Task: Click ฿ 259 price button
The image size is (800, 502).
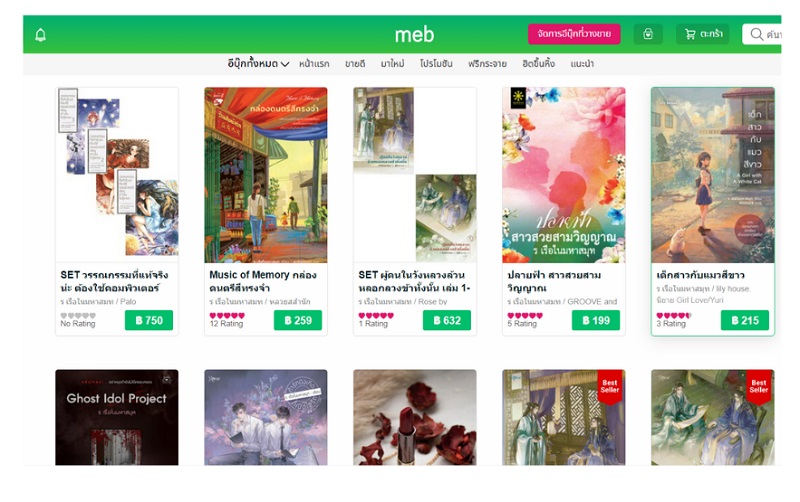Action: click(297, 320)
